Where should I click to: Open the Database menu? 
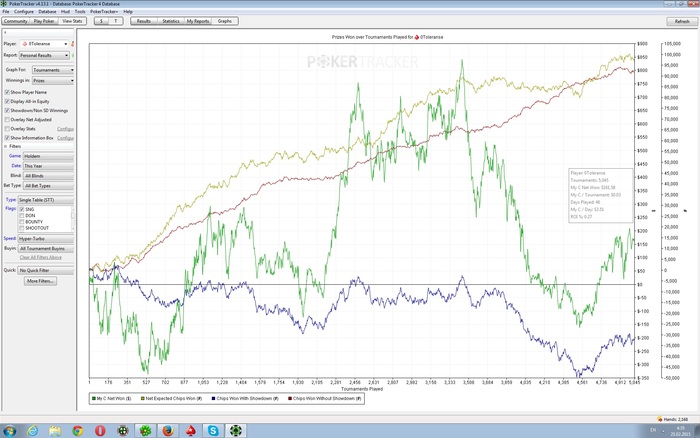(x=47, y=12)
